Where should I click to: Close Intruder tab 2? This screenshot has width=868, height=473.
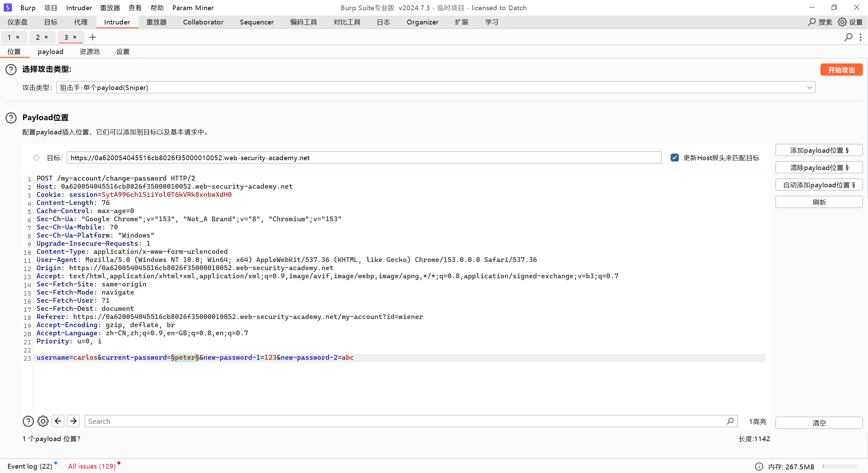(x=46, y=37)
